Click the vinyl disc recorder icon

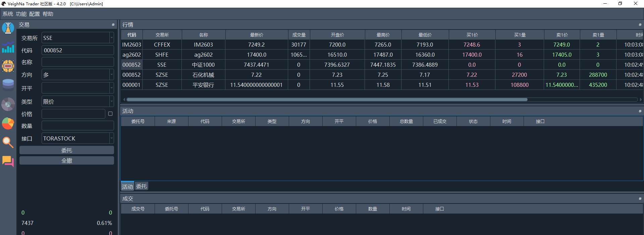coord(8,104)
